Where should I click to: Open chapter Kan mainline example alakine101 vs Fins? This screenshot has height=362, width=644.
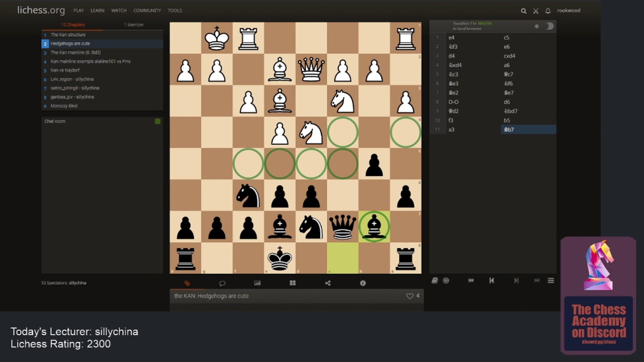click(x=102, y=61)
